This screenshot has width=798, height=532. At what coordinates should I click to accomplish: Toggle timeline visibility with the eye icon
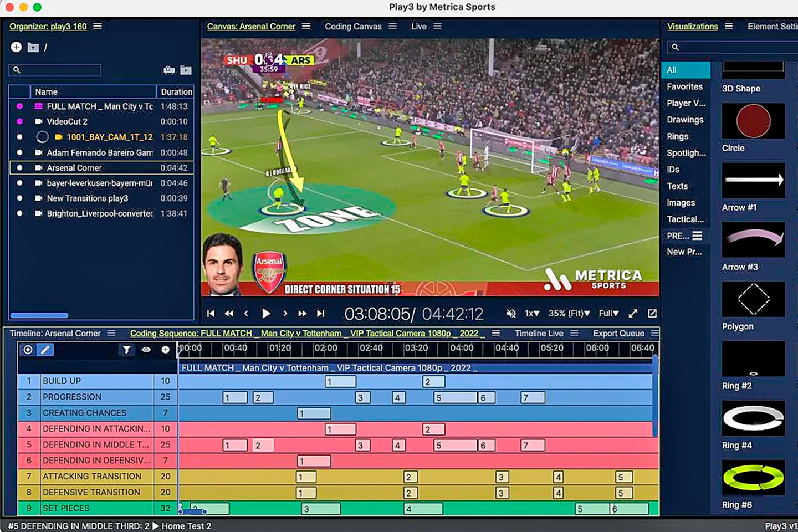click(146, 350)
